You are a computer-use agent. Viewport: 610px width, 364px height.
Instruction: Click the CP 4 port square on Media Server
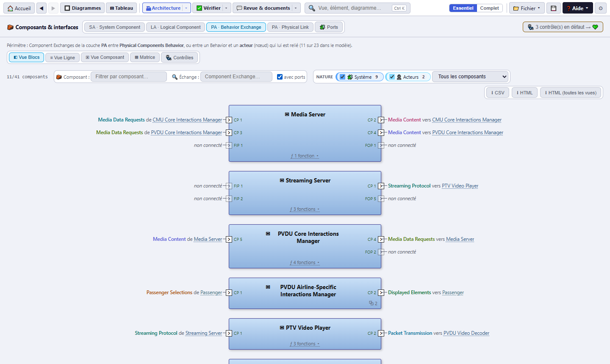[x=381, y=132]
